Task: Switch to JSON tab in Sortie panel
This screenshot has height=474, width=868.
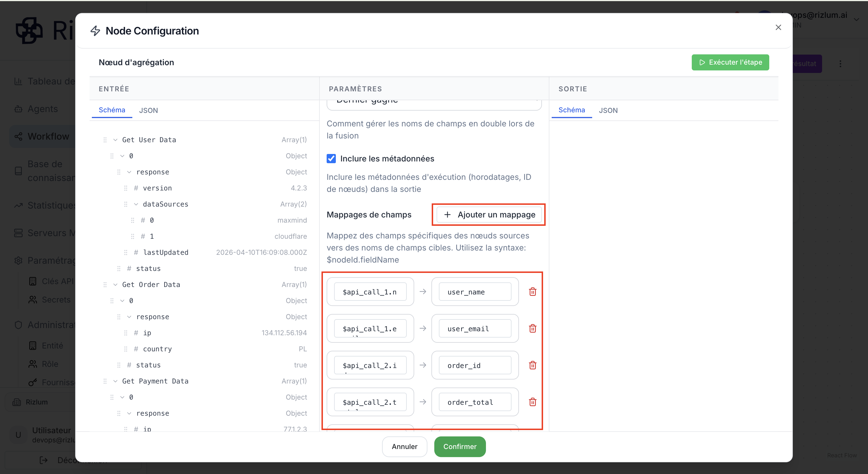Action: 608,110
